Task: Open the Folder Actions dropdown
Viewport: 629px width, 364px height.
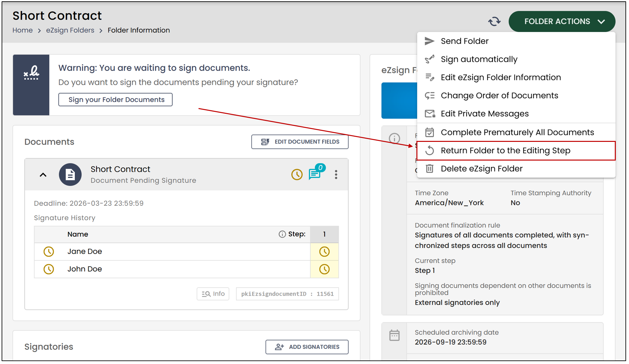Action: (x=562, y=21)
